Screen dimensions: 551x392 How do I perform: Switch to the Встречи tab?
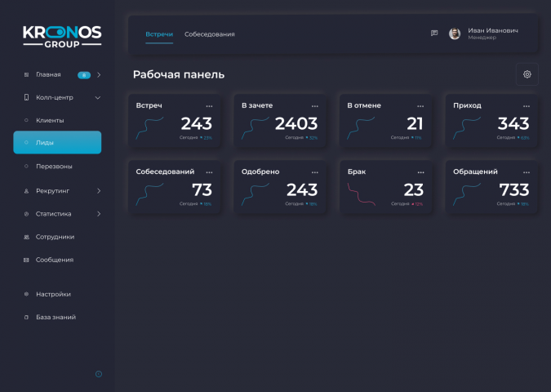click(159, 34)
